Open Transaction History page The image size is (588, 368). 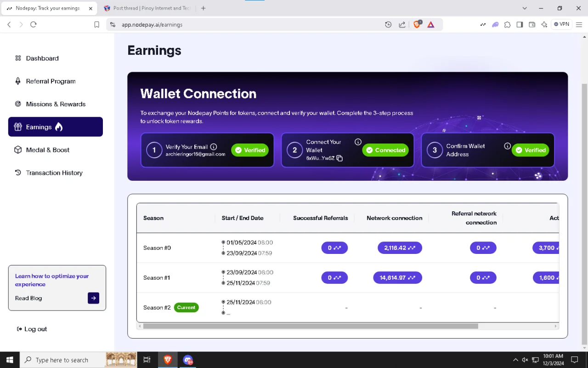pyautogui.click(x=49, y=173)
